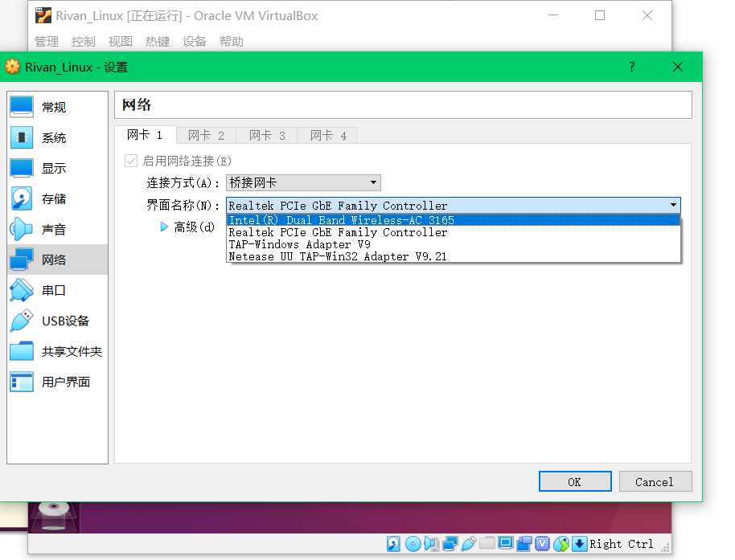Switch to the 网卡 4 tab
735x560 pixels.
click(328, 136)
